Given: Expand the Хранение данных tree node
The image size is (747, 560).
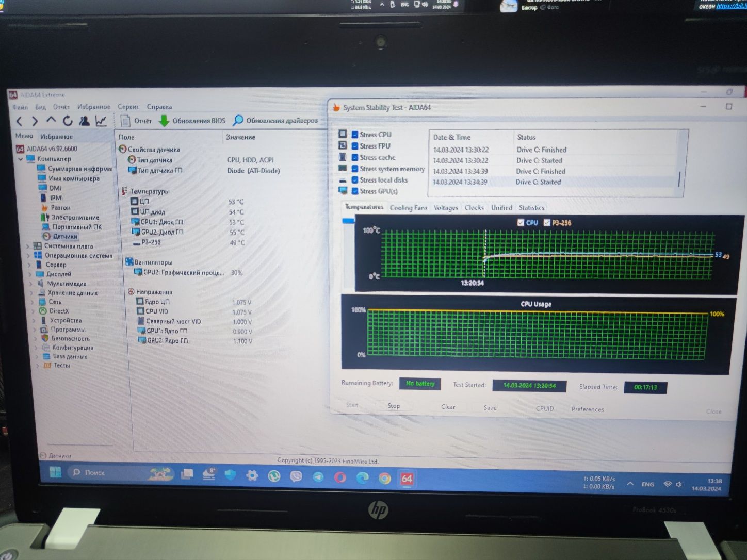Looking at the screenshot, I should (32, 293).
